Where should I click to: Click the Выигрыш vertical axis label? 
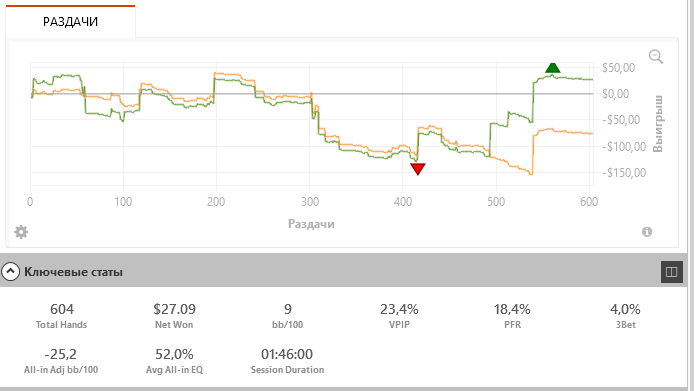click(658, 123)
